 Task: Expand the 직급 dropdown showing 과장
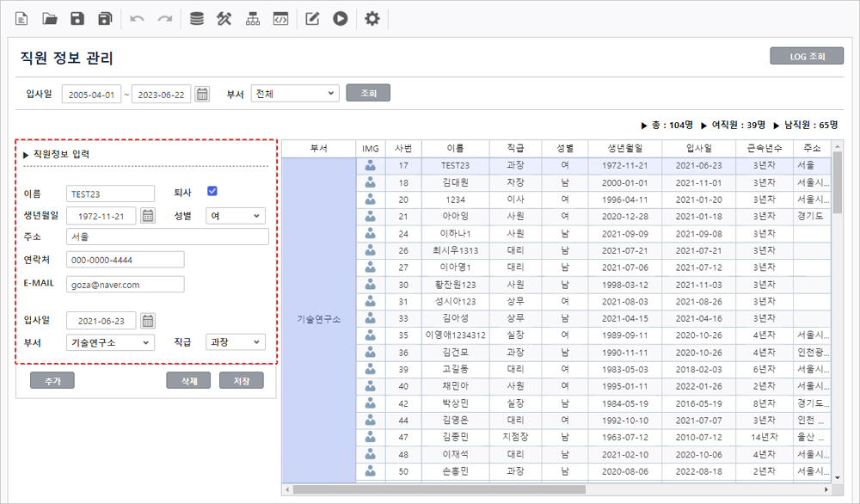[236, 342]
